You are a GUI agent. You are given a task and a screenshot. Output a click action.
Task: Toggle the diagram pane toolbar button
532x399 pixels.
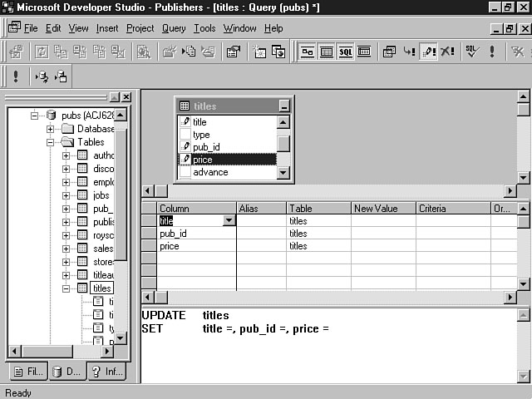307,52
